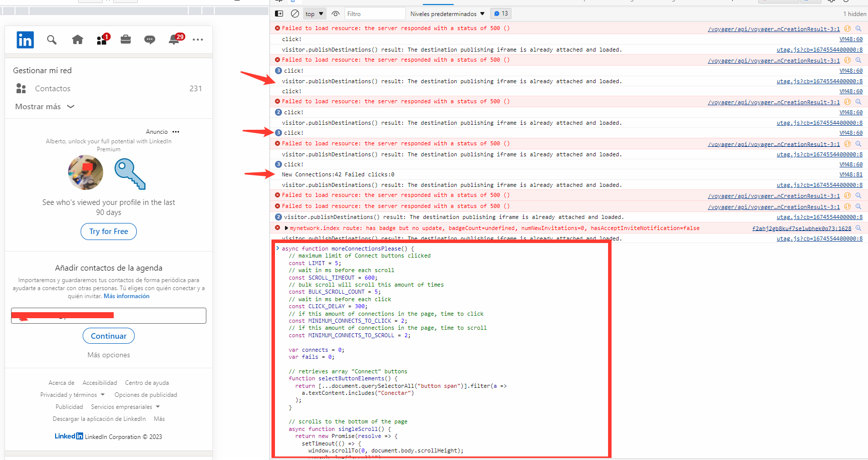Screen dimensions: 868x460
Task: Click Más opciones below Continuar
Action: coord(109,355)
